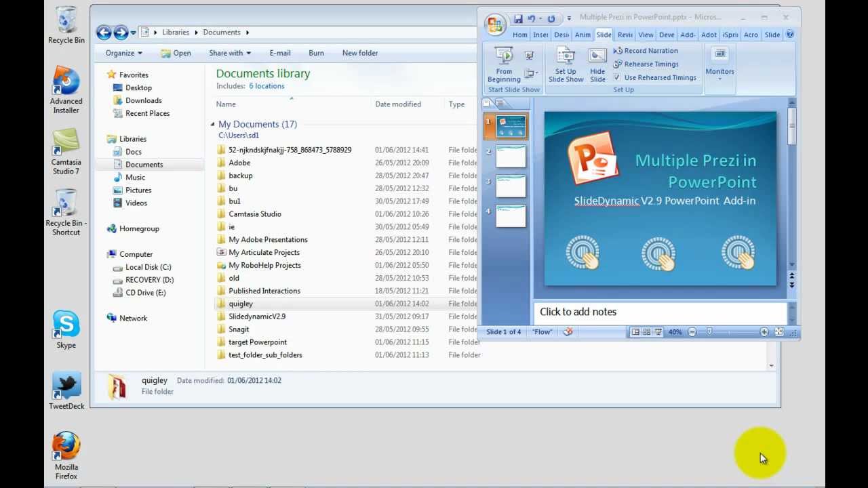Open Review ribbon tab
The height and width of the screenshot is (488, 868).
(625, 35)
